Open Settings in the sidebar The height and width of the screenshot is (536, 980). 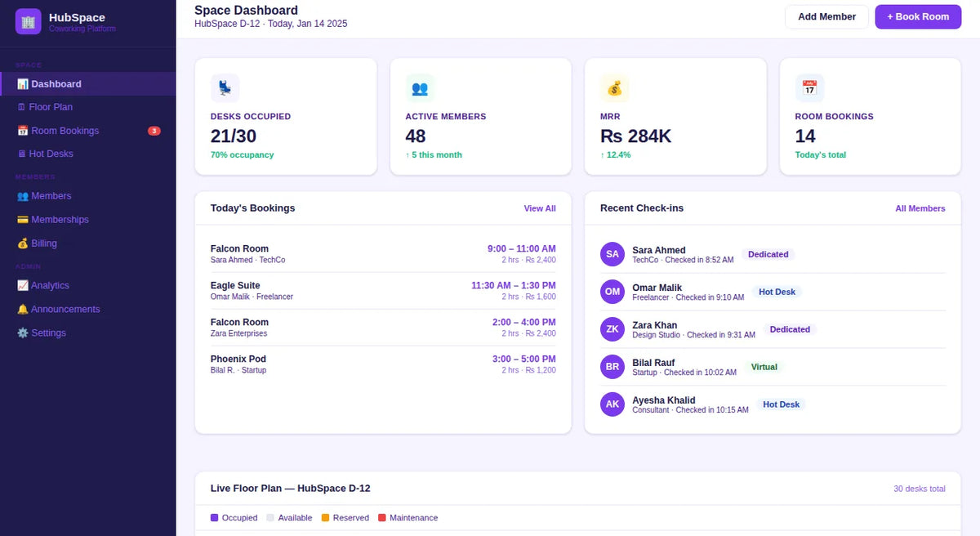(x=88, y=333)
